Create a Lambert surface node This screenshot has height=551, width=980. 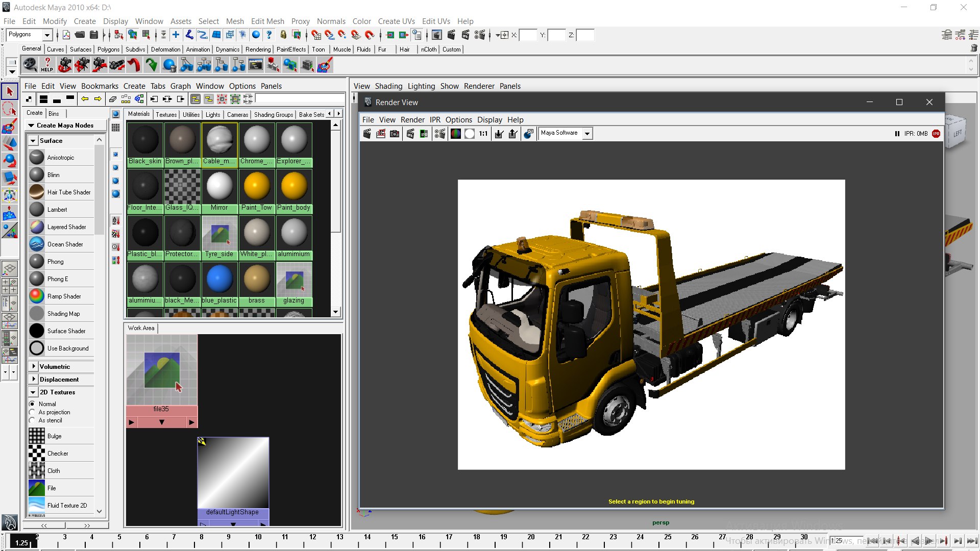pyautogui.click(x=61, y=210)
